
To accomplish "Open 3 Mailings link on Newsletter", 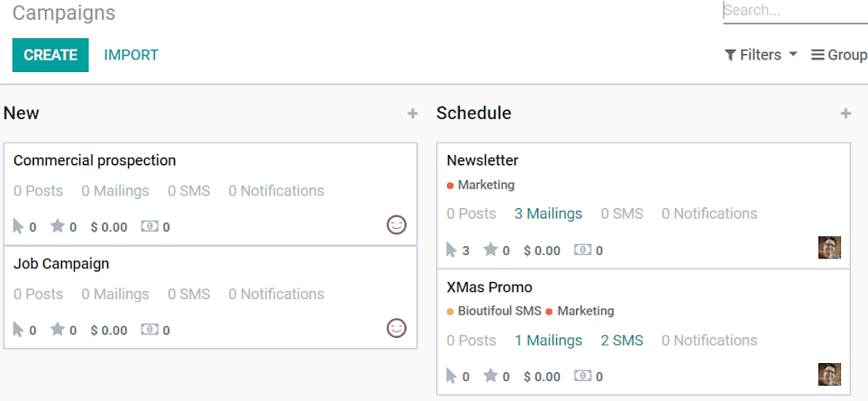I will point(548,214).
